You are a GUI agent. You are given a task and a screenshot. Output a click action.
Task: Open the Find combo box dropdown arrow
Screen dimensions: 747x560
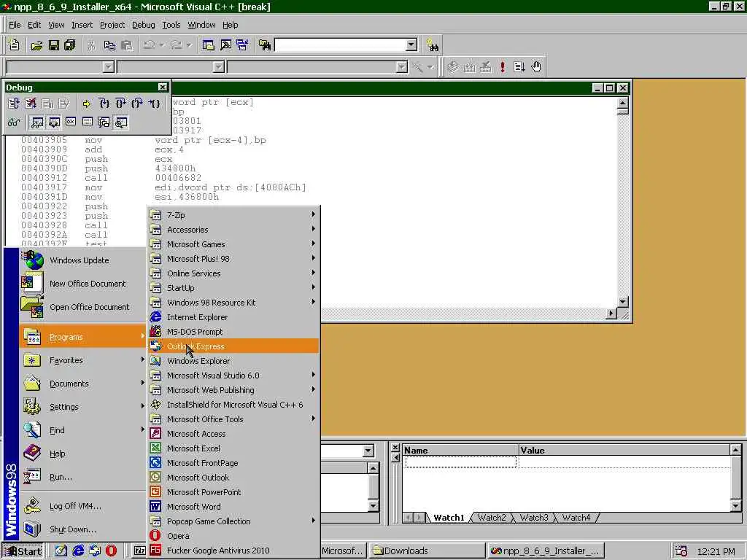tap(411, 45)
